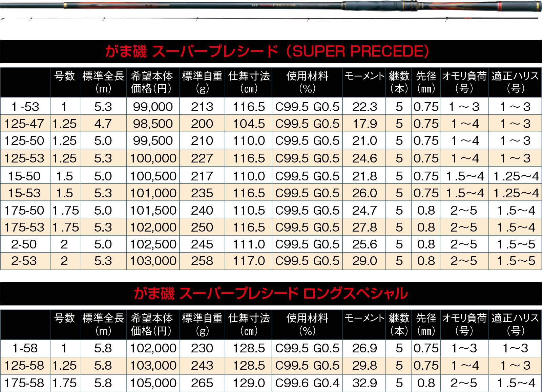This screenshot has width=542, height=392.
Task: Click the 適正ハリス header in second table
Action: pos(515,324)
